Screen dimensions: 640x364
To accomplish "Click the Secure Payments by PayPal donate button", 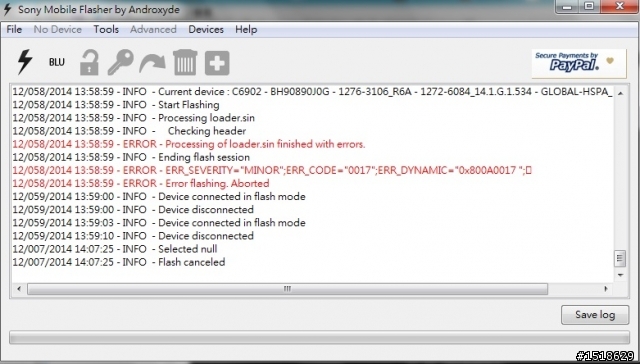I will [x=579, y=63].
